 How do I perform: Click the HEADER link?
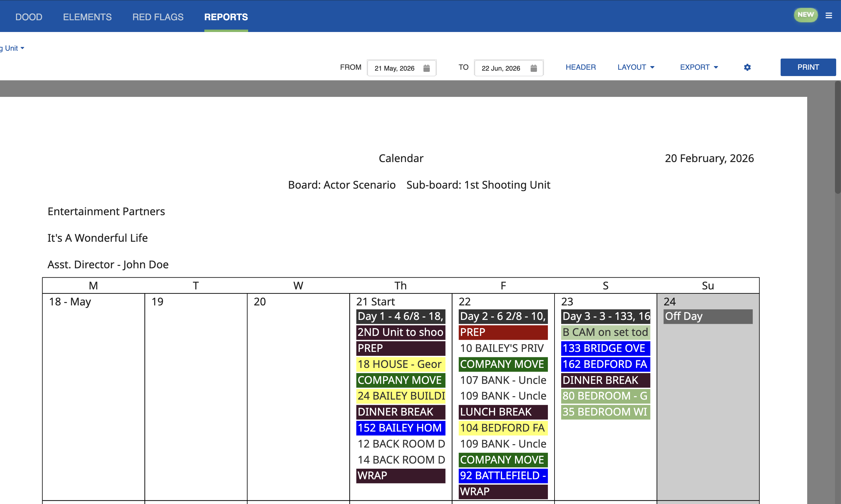tap(580, 67)
